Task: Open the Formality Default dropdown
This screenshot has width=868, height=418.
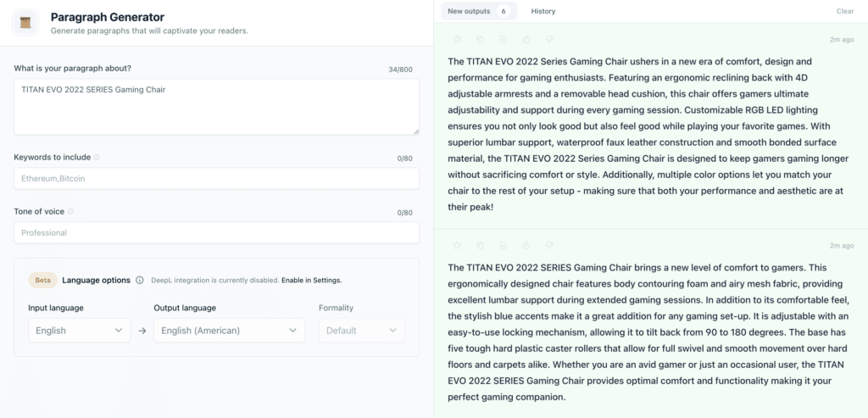Action: click(361, 331)
